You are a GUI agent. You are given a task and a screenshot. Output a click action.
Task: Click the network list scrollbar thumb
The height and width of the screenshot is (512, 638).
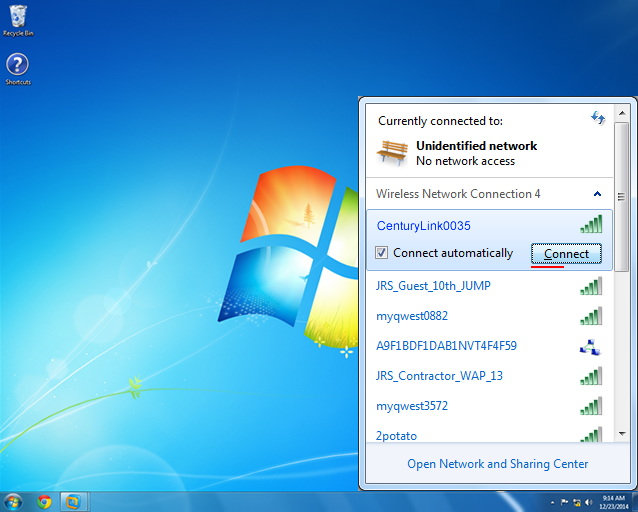tap(621, 197)
